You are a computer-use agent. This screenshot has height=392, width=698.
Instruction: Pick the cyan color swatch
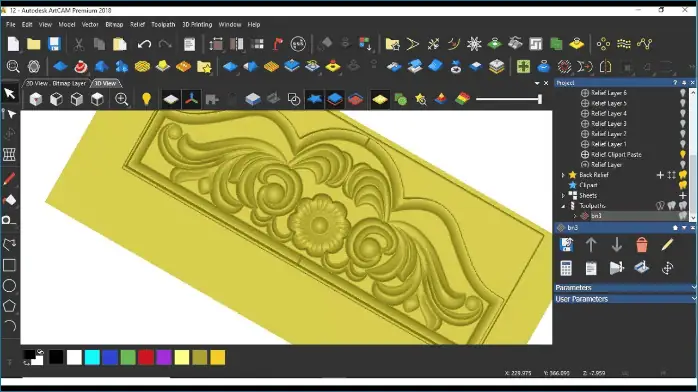92,357
